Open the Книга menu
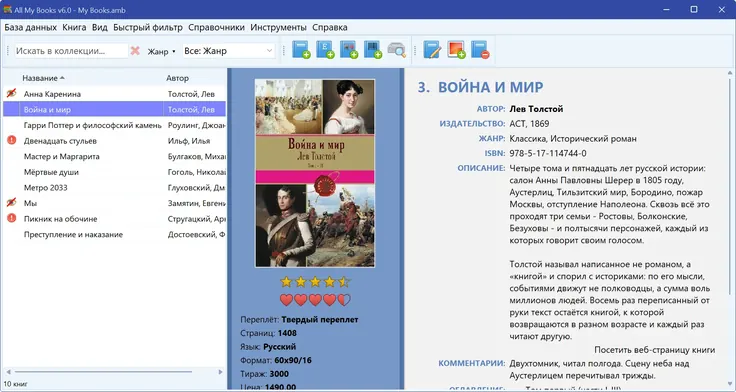This screenshot has width=736, height=392. 74,27
